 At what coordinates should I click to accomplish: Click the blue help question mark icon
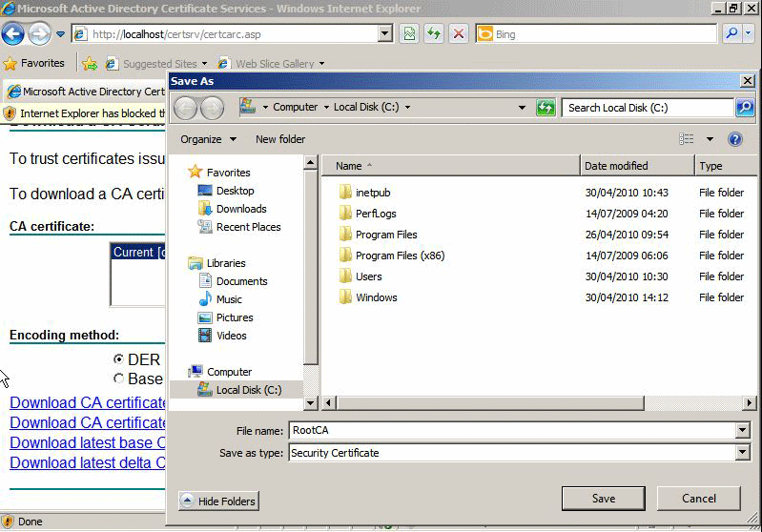coord(735,139)
